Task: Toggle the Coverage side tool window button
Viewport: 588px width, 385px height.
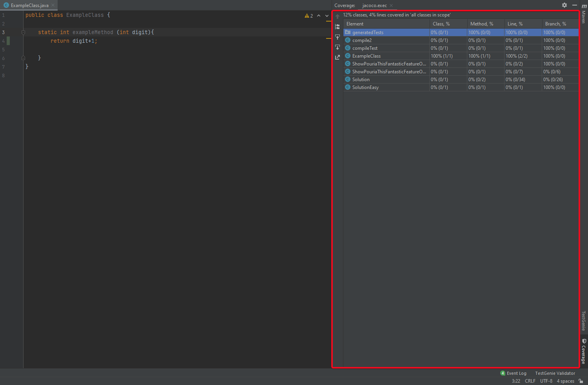Action: [584, 351]
